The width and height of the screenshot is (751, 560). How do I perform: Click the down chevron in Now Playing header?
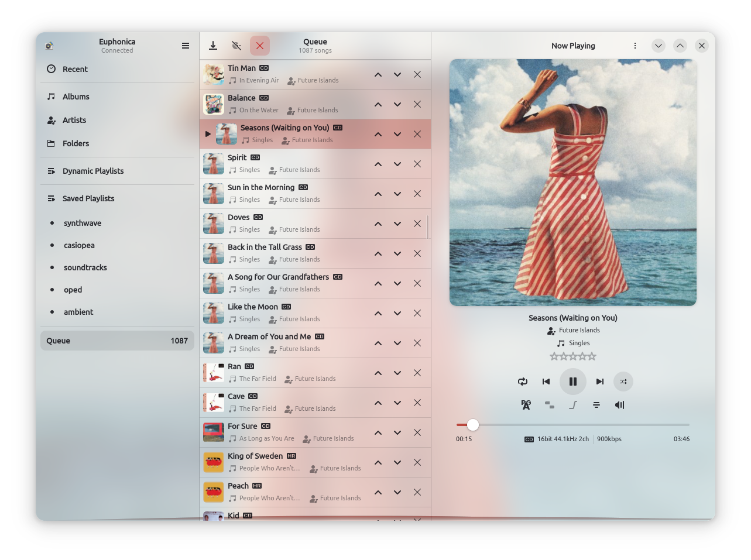tap(659, 46)
